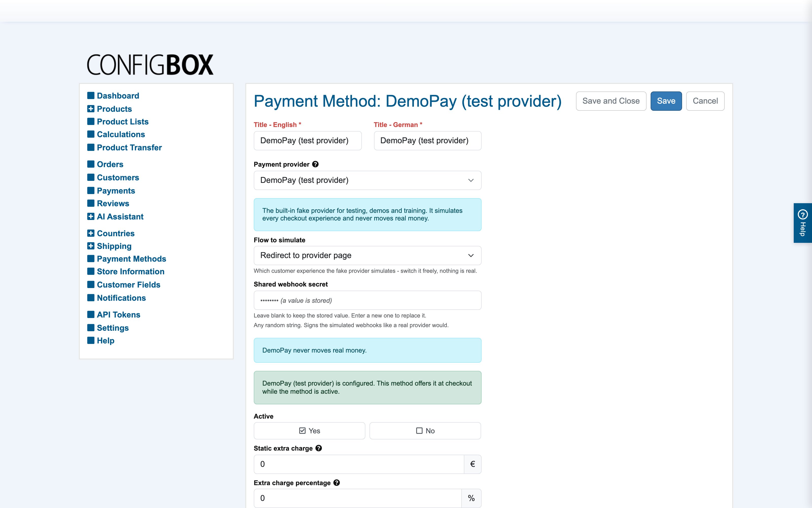
Task: Expand the Shipping plus icon
Action: click(91, 246)
